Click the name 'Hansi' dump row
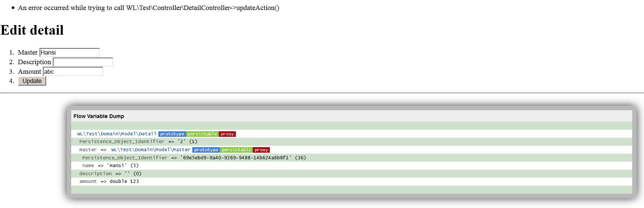Screen dimensions: 644x208 click(110, 166)
